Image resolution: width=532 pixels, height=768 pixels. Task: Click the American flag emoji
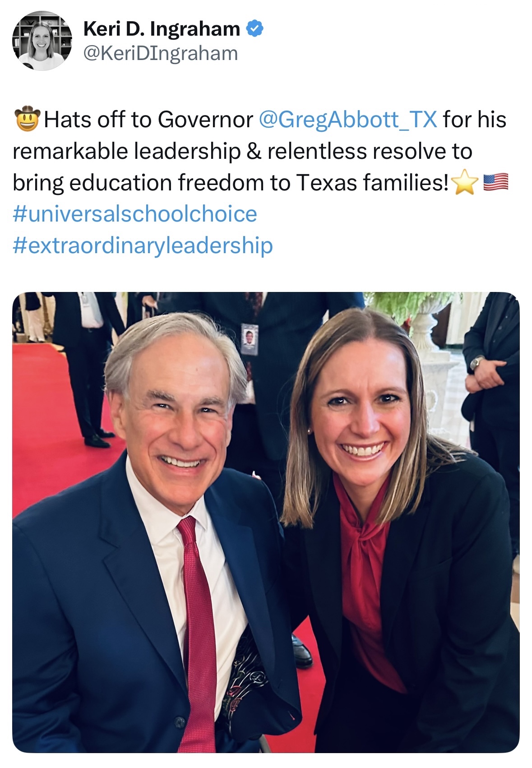(x=495, y=182)
